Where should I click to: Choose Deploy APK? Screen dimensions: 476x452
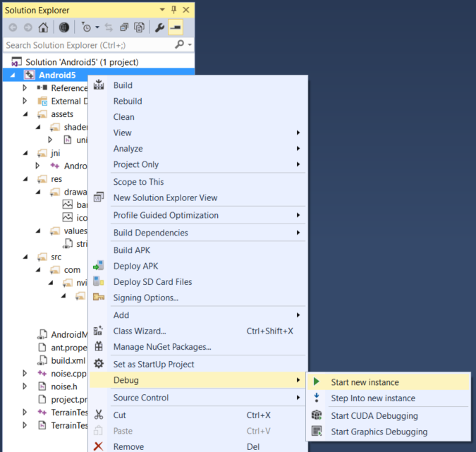pos(198,266)
